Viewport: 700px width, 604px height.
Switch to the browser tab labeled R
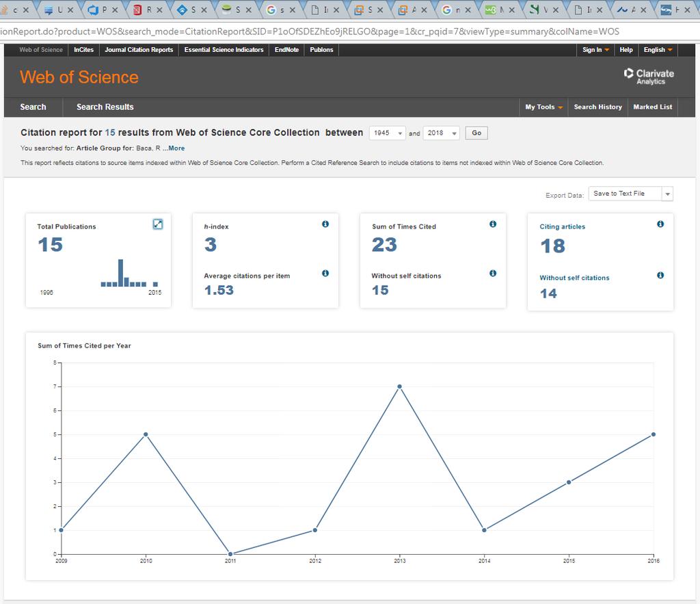148,10
